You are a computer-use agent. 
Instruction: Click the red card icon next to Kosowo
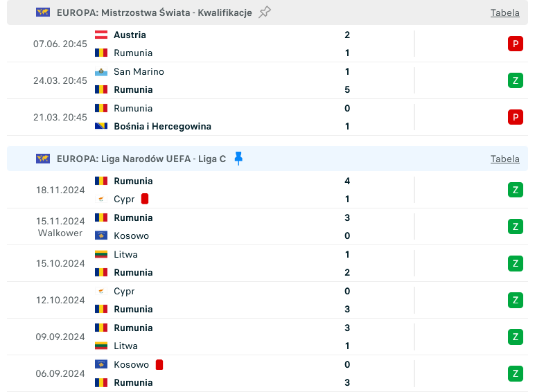159,364
